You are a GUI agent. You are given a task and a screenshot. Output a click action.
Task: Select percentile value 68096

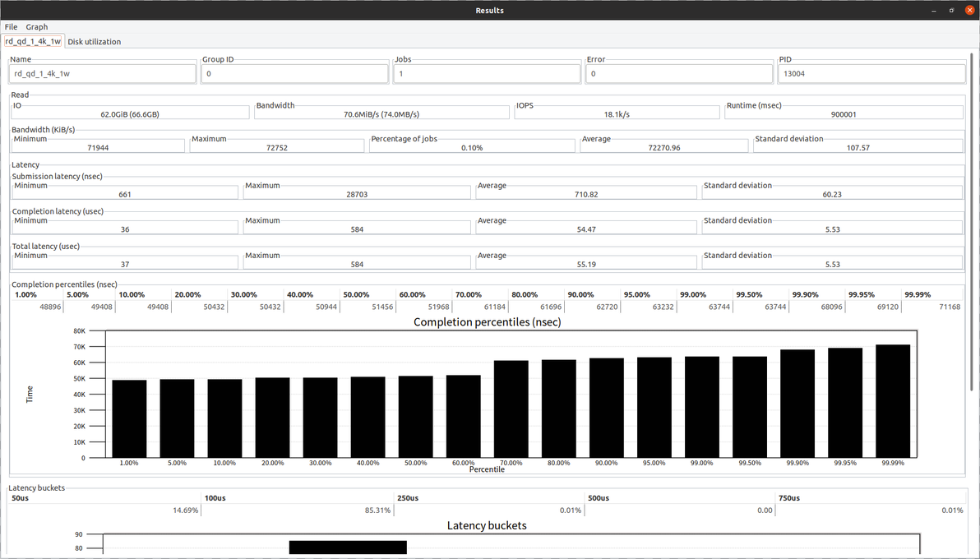point(831,307)
